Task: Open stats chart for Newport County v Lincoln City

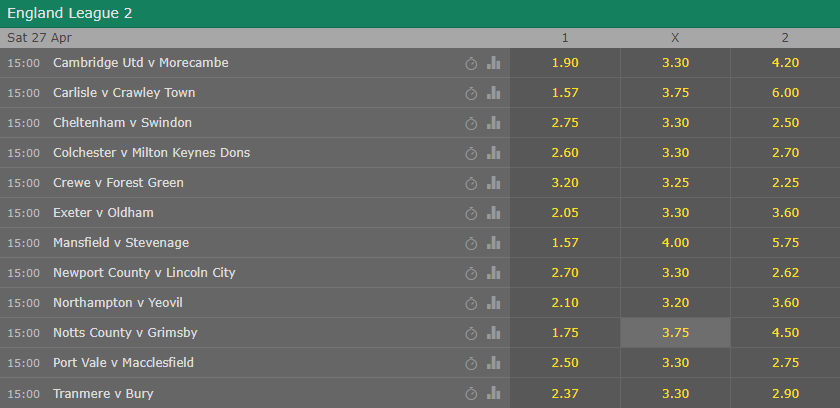Action: [493, 273]
